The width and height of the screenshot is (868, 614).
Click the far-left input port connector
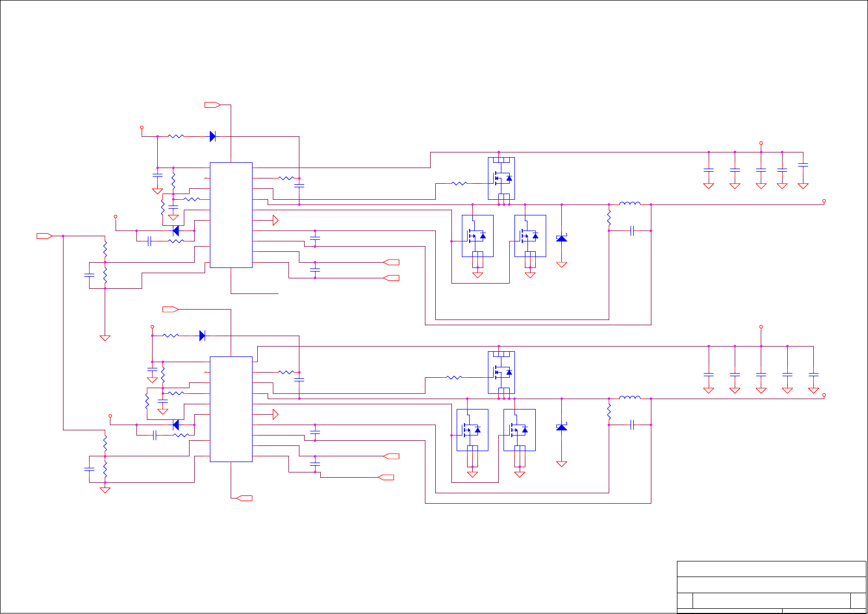coord(45,236)
